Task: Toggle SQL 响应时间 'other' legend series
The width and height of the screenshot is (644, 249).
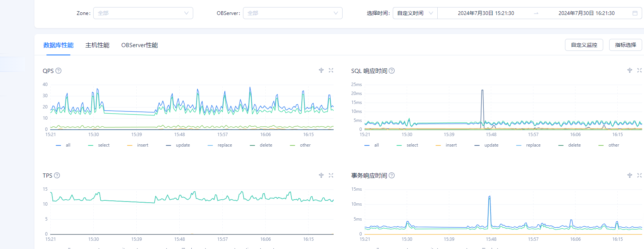Action: pyautogui.click(x=609, y=145)
